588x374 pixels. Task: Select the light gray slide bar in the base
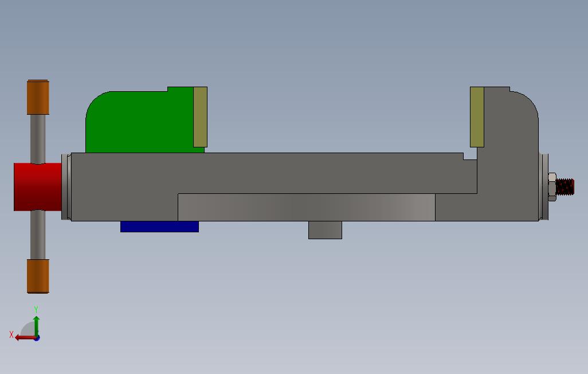pyautogui.click(x=307, y=207)
